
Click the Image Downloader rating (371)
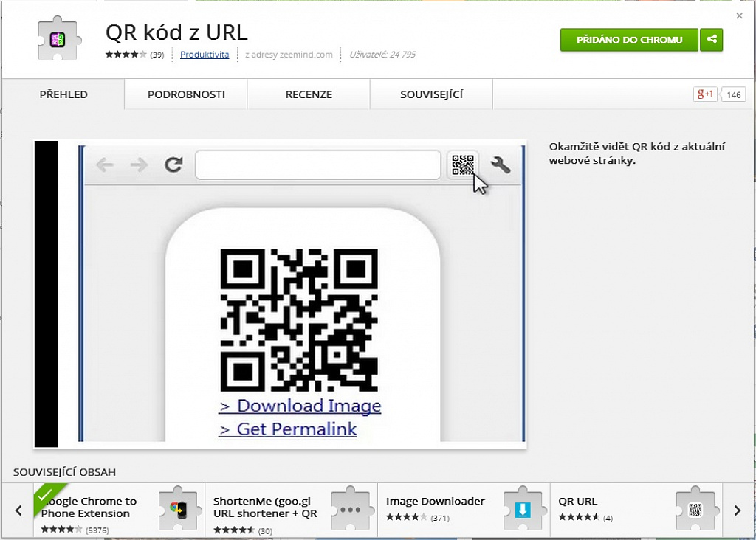[x=418, y=518]
